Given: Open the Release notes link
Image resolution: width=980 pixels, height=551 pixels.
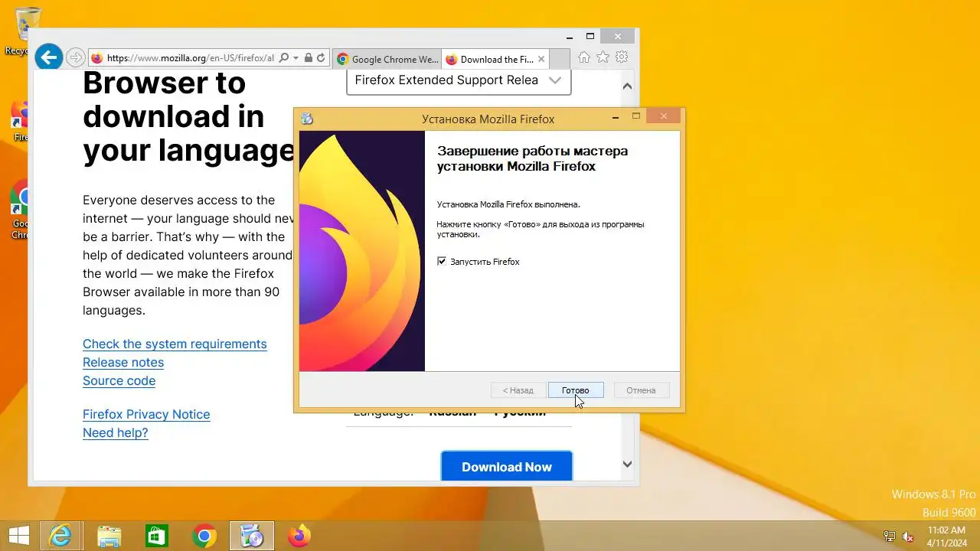Looking at the screenshot, I should (x=123, y=363).
